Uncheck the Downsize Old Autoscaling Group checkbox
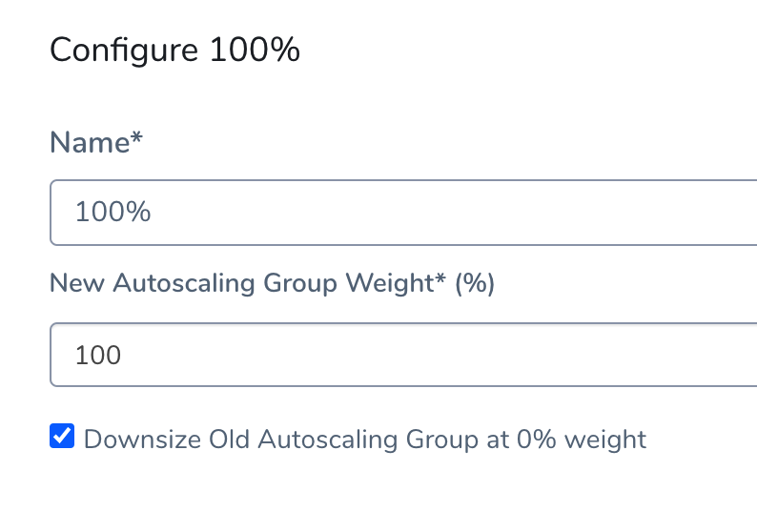The height and width of the screenshot is (532, 757). [62, 436]
